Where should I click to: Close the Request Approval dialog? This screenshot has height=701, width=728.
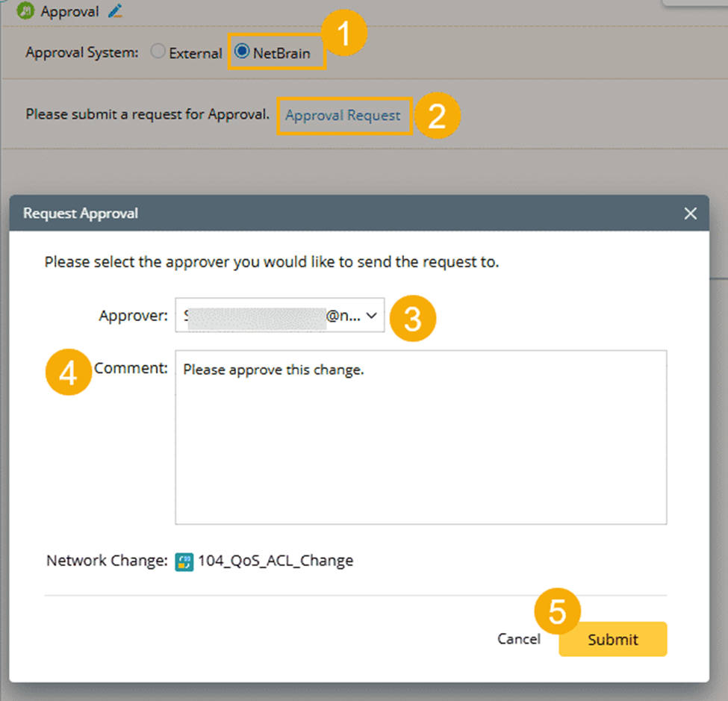pyautogui.click(x=691, y=214)
